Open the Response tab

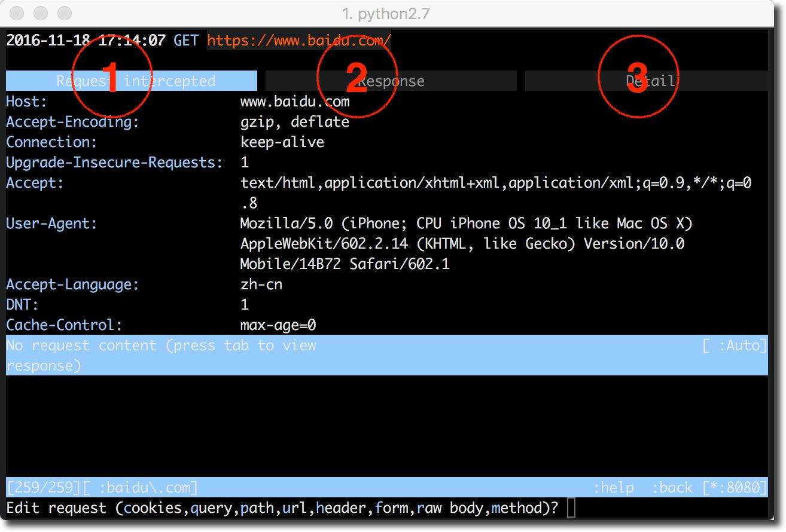click(391, 81)
